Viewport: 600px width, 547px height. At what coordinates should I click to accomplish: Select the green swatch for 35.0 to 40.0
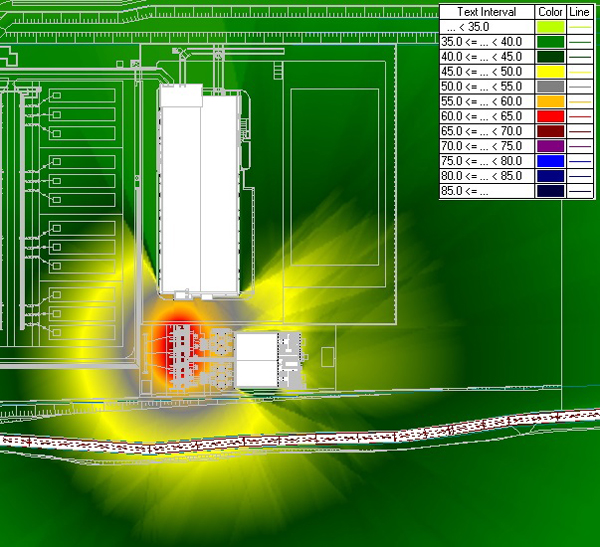pos(551,42)
